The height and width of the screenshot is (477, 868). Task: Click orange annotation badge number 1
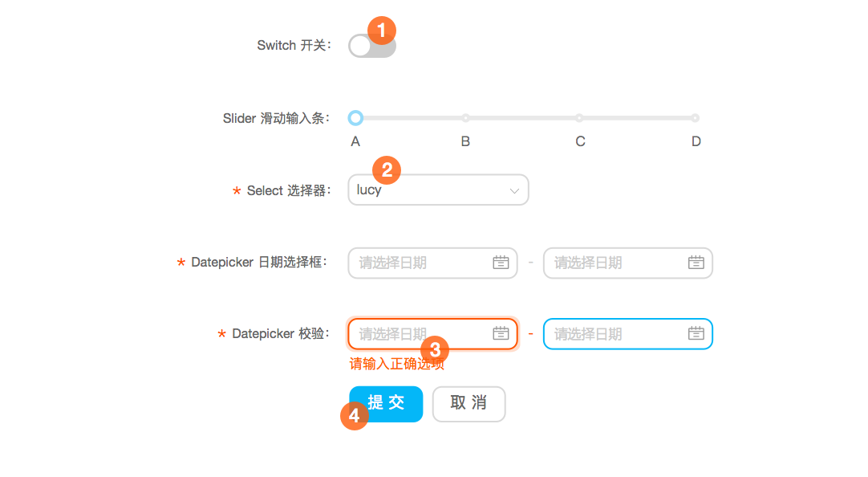(x=382, y=30)
